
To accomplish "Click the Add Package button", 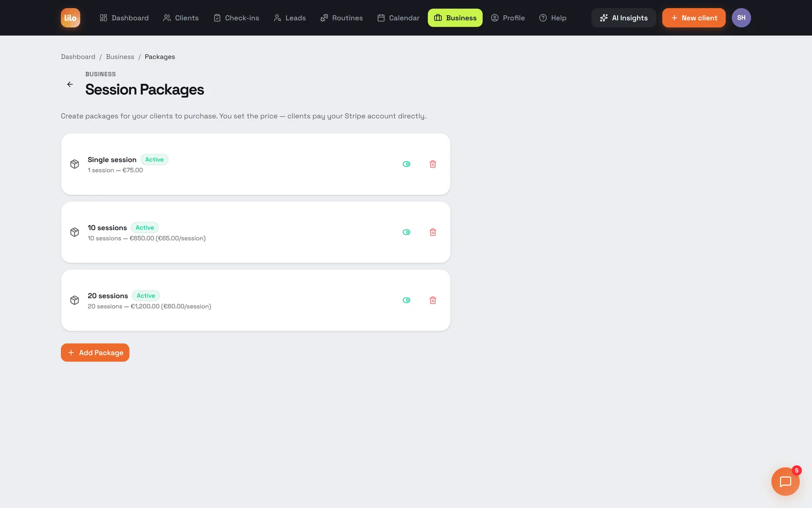I will (x=95, y=353).
